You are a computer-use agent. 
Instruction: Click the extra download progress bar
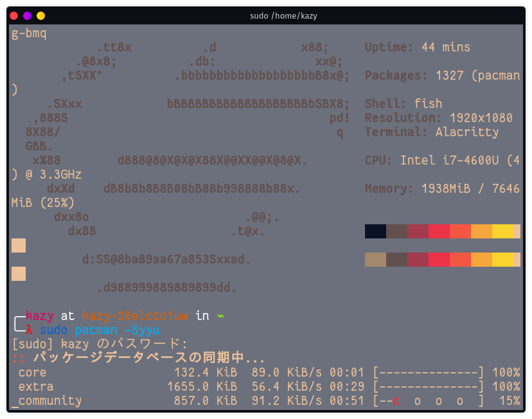coord(428,387)
